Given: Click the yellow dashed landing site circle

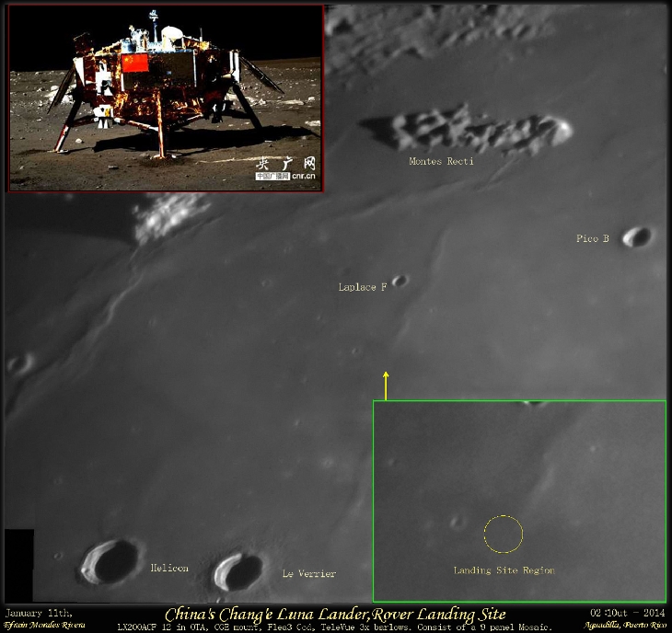Looking at the screenshot, I should point(503,534).
